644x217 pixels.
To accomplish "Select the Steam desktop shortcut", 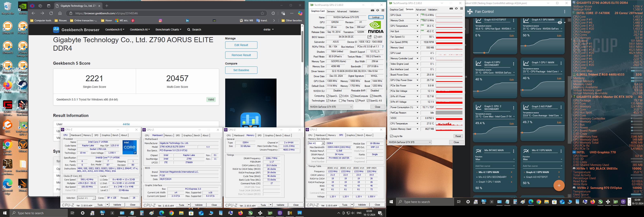I will pos(23,87).
